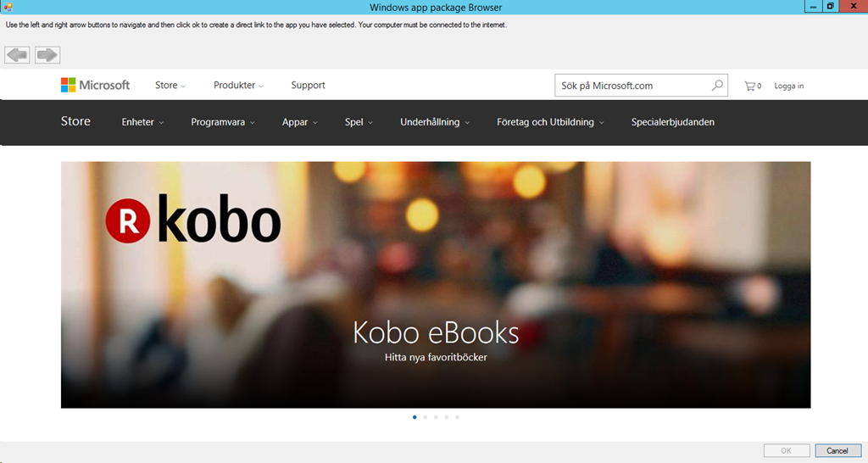
Task: Click the Sök på Microsoft.com search field
Action: point(632,85)
